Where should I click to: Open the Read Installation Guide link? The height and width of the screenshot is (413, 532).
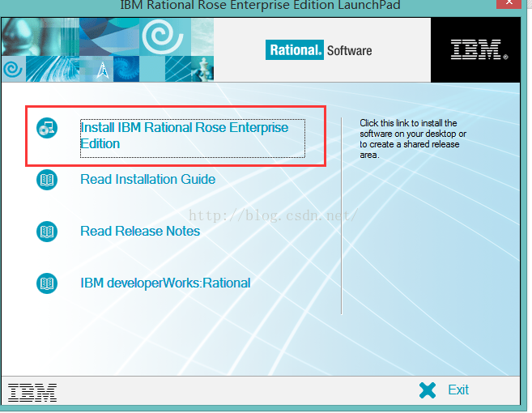(147, 180)
